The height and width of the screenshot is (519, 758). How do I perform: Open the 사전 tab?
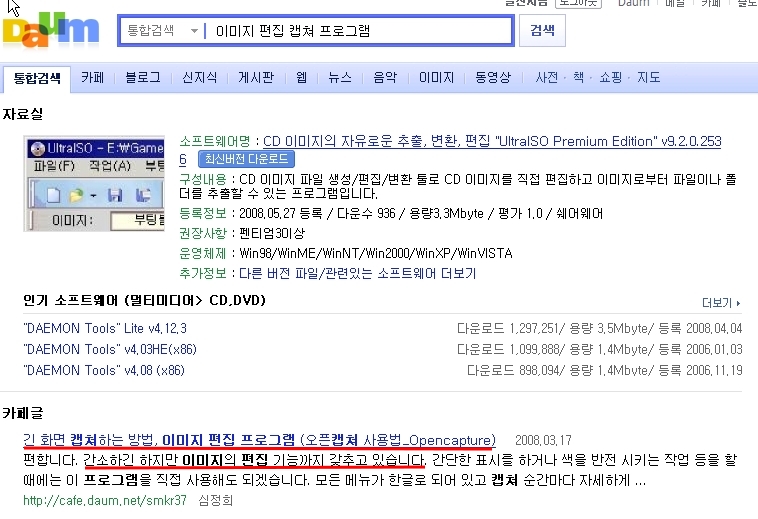(546, 77)
